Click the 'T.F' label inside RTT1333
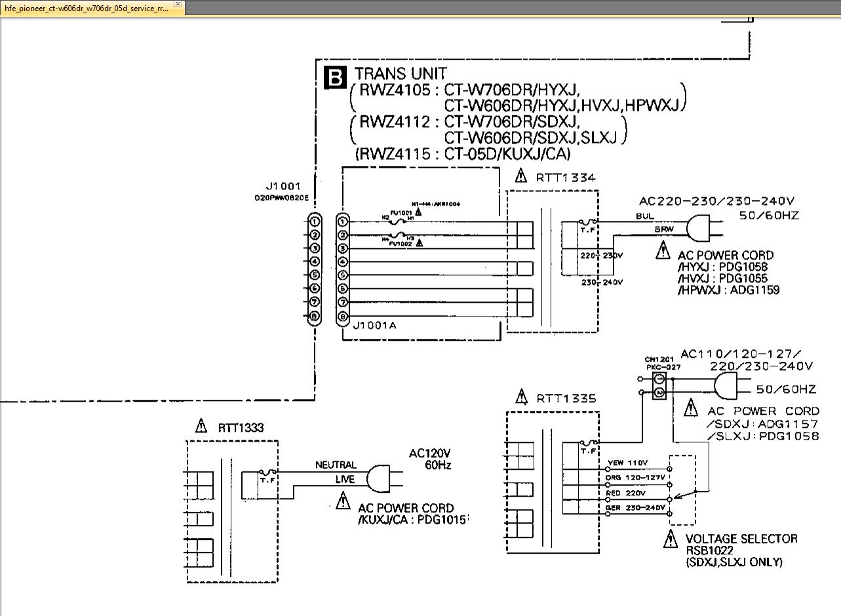Image resolution: width=841 pixels, height=616 pixels. (267, 480)
